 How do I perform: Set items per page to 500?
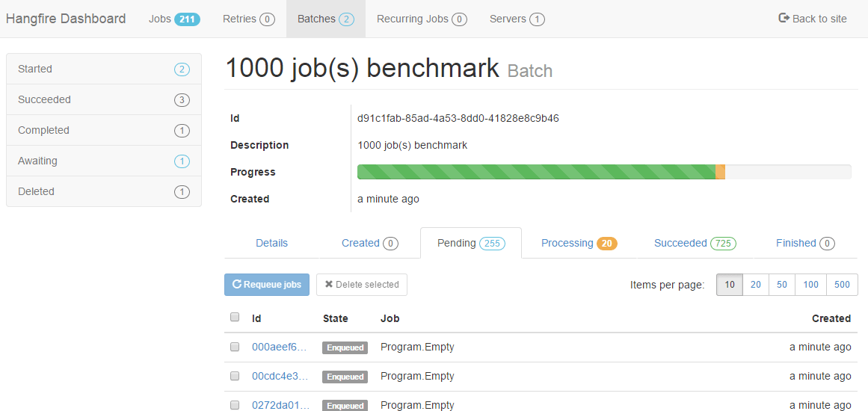pyautogui.click(x=842, y=285)
